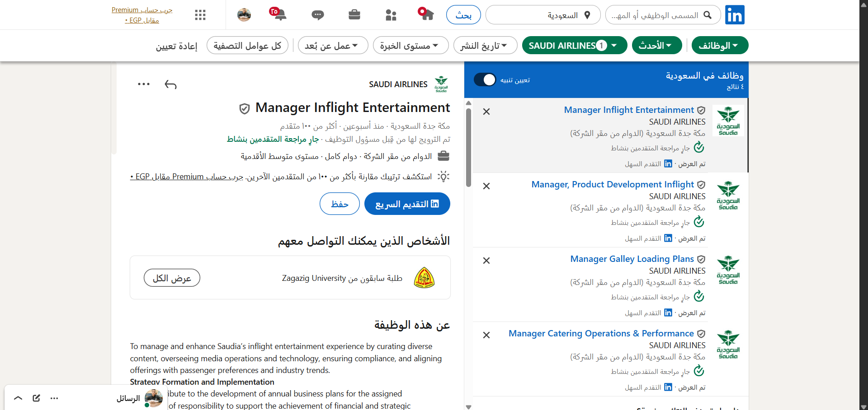
Task: Open Manager, Product Development Inflight listing
Action: tap(613, 184)
